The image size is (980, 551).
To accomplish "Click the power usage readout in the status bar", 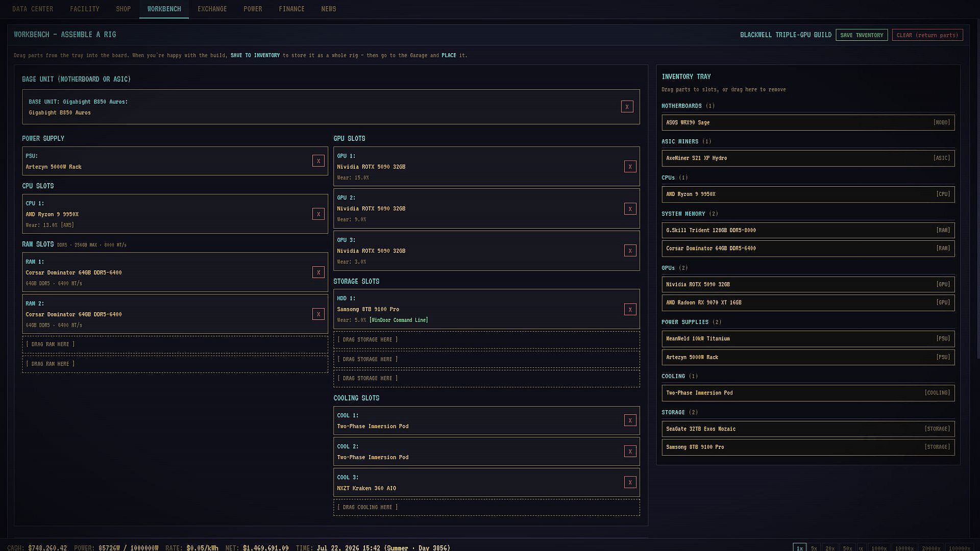I will [x=128, y=548].
